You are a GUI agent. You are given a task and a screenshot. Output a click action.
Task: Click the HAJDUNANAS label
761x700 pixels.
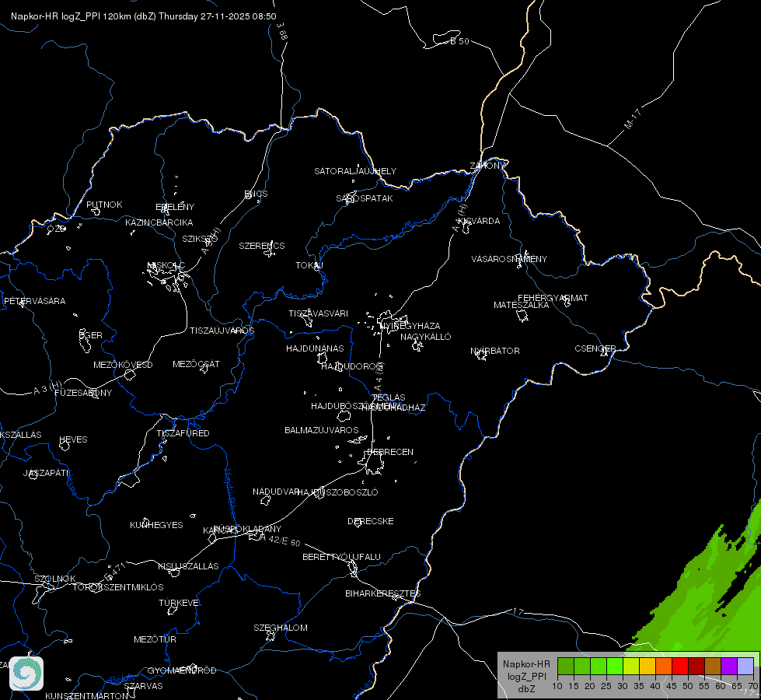tap(315, 348)
